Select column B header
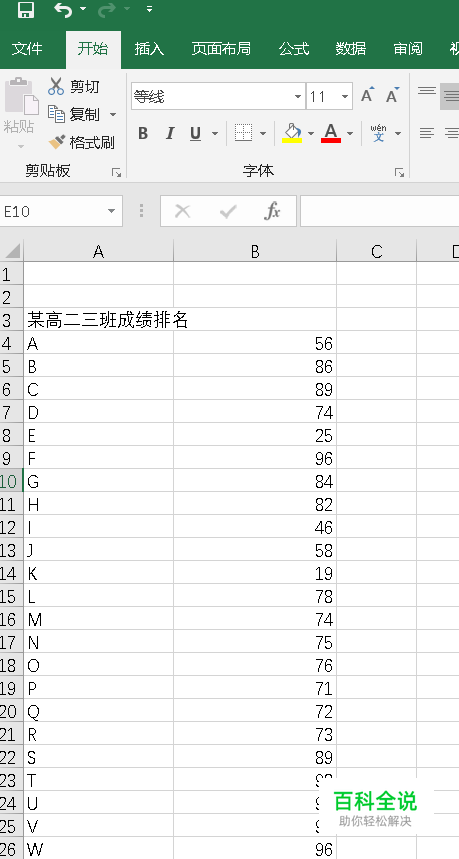This screenshot has height=859, width=459. point(255,251)
